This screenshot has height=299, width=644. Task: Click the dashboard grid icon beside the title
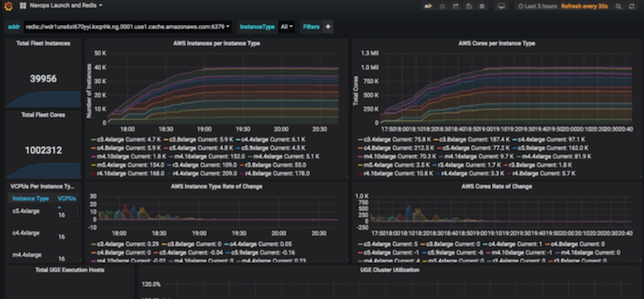click(x=23, y=6)
